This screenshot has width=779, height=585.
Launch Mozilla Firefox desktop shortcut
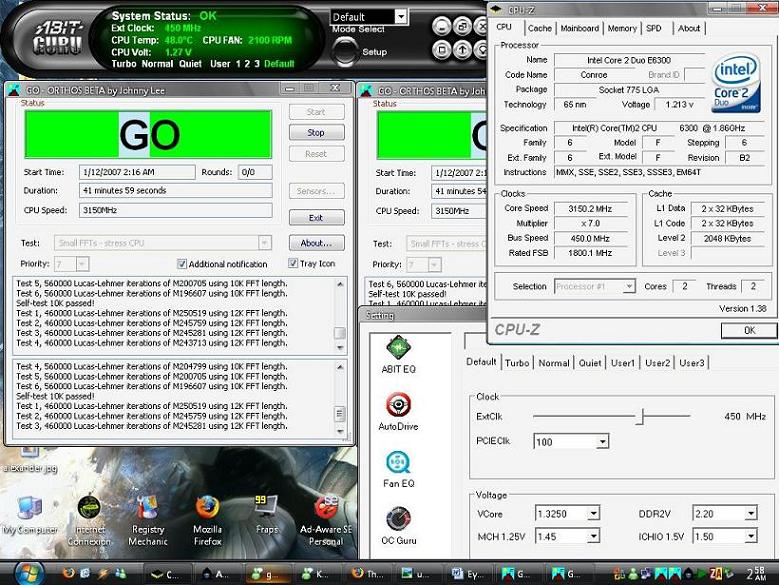pyautogui.click(x=208, y=520)
